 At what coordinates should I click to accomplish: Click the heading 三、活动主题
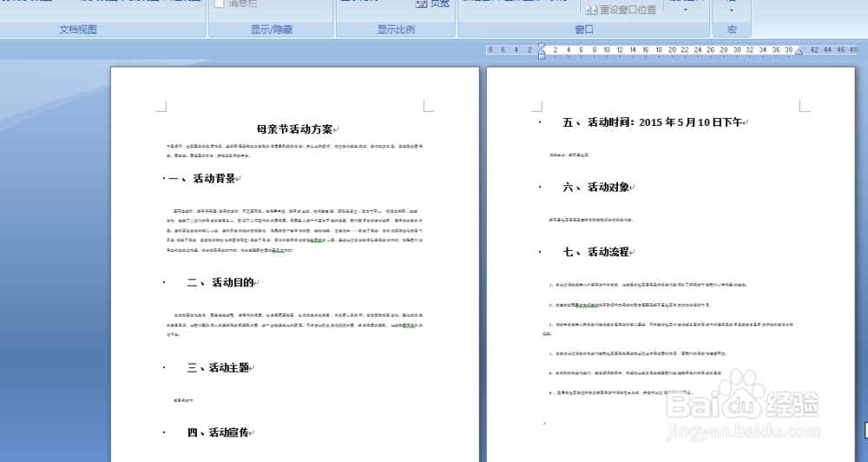[x=218, y=368]
